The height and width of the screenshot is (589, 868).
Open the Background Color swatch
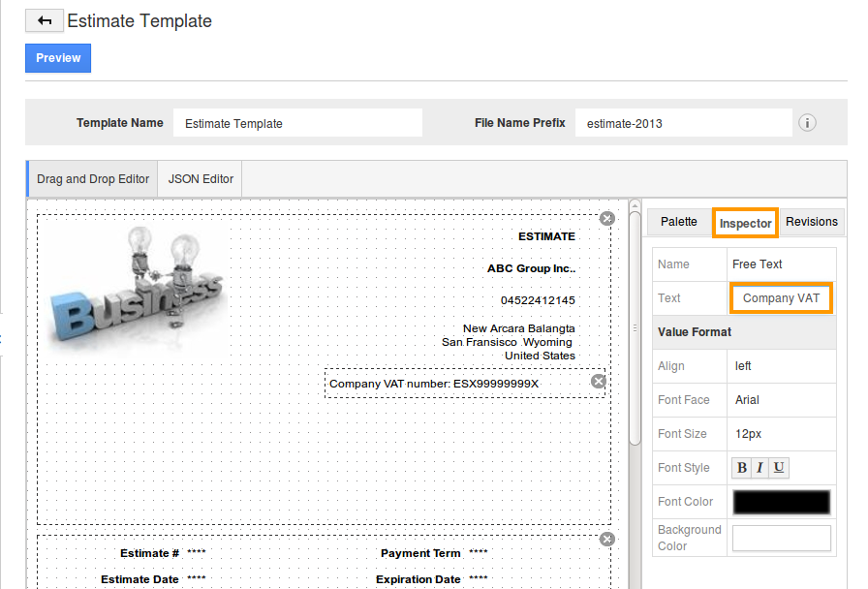coord(781,538)
